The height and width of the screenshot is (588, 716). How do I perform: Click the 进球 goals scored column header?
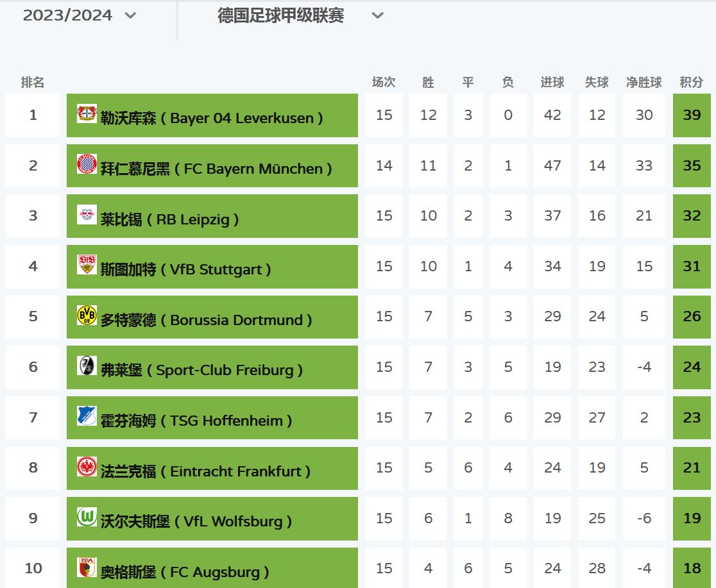pyautogui.click(x=552, y=82)
